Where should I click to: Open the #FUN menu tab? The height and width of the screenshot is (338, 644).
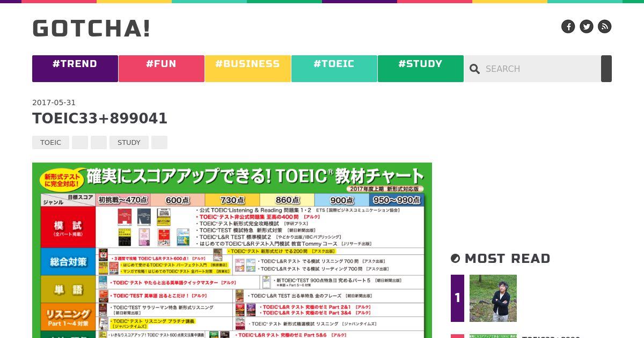[x=162, y=69]
